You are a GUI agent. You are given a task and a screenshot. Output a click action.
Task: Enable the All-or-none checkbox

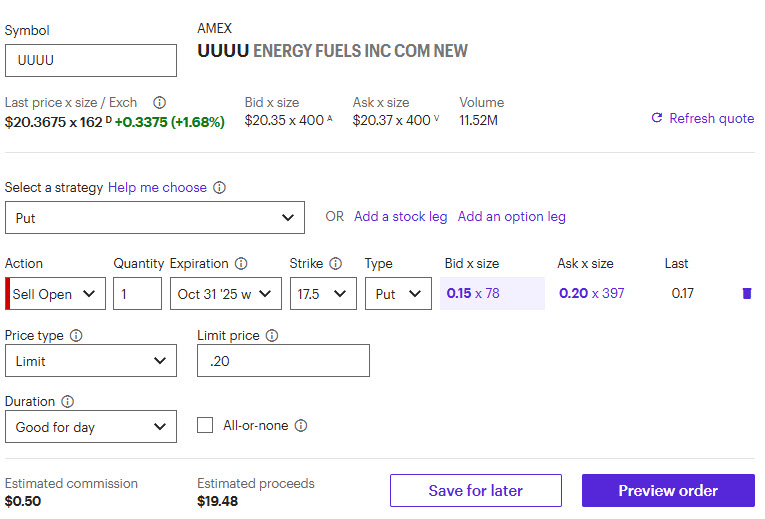(205, 425)
